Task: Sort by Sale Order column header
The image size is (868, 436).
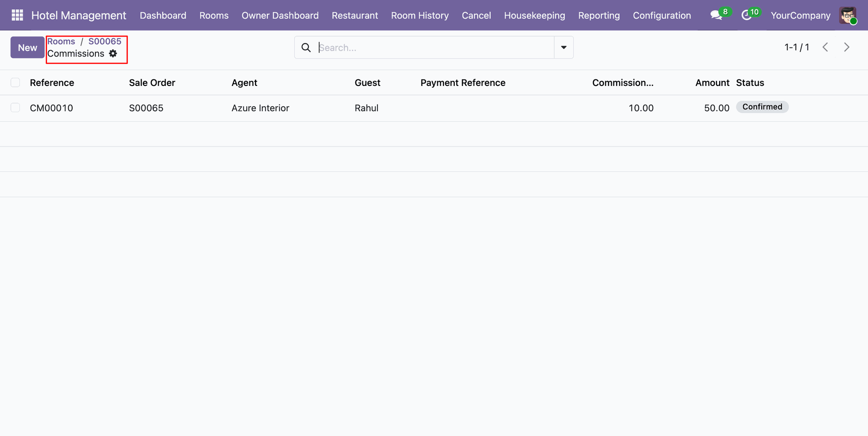Action: (x=152, y=83)
